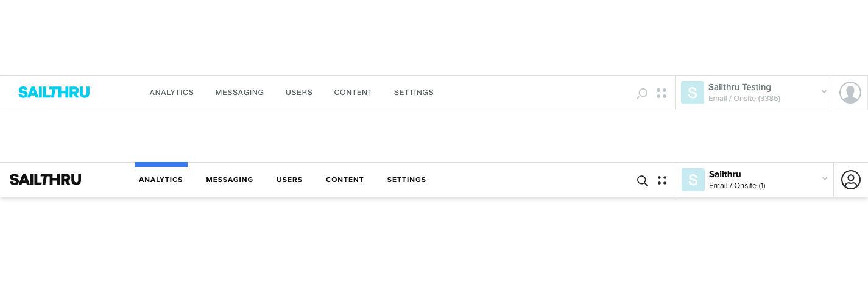The height and width of the screenshot is (285, 868).
Task: Click the black Sailthru logo
Action: (x=46, y=180)
